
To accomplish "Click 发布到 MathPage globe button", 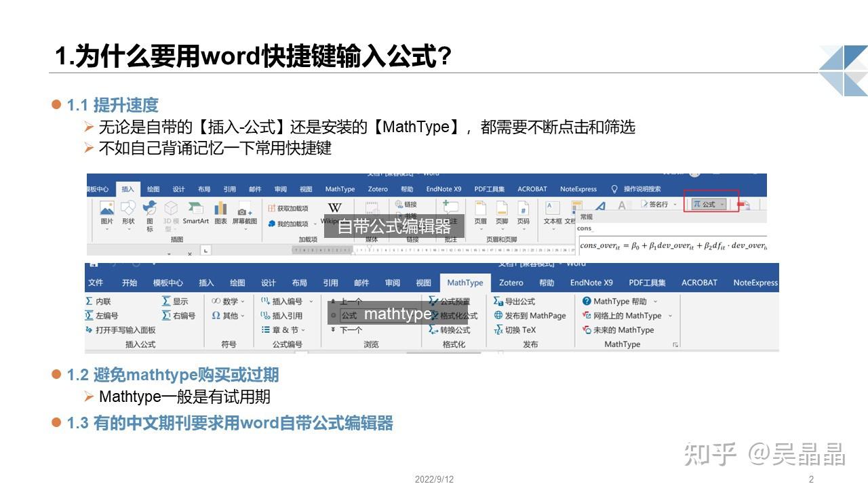I will (530, 315).
